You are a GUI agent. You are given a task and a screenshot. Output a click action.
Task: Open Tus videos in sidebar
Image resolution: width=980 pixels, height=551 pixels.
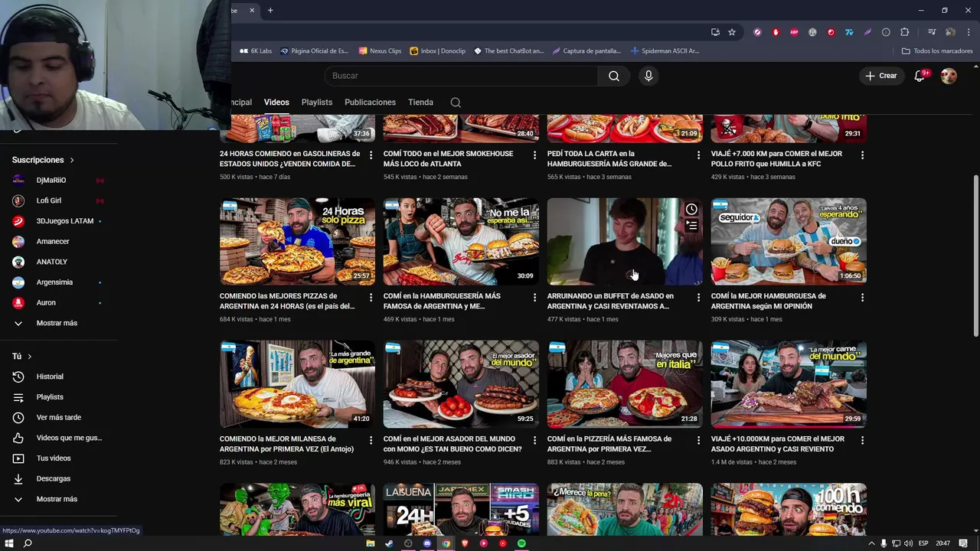click(54, 458)
